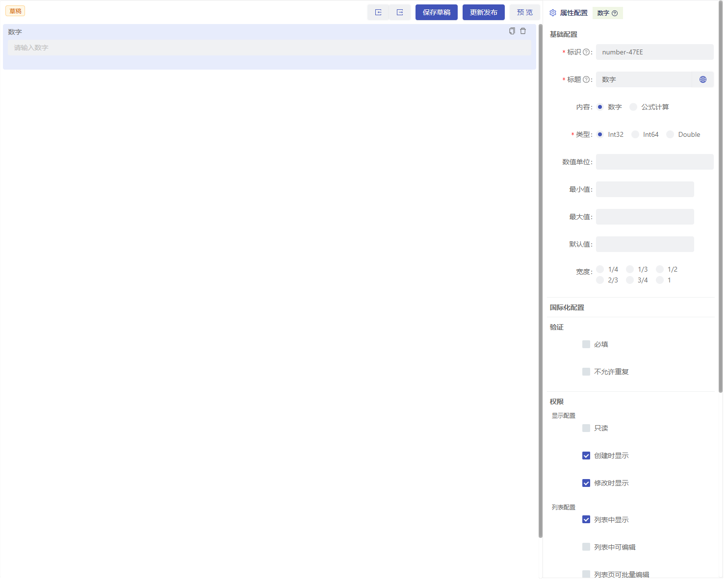Image resolution: width=728 pixels, height=584 pixels.
Task: Enable 列表页可批量编辑 checkbox
Action: click(x=586, y=574)
